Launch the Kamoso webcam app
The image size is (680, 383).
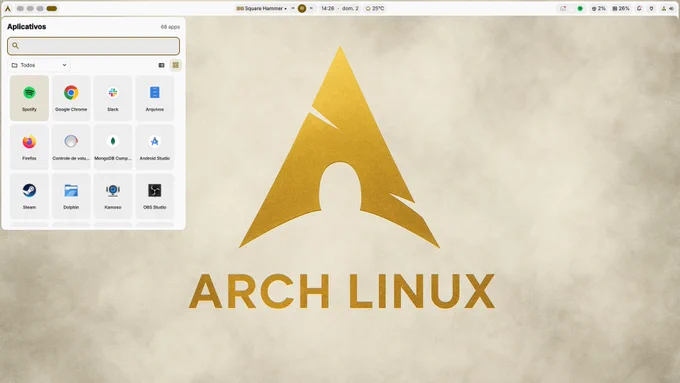click(x=113, y=196)
